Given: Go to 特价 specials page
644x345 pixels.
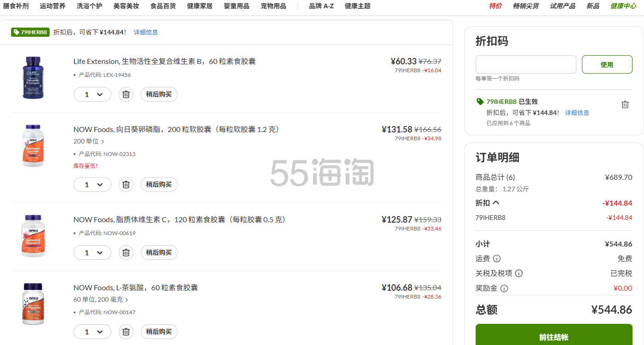Looking at the screenshot, I should (x=495, y=6).
